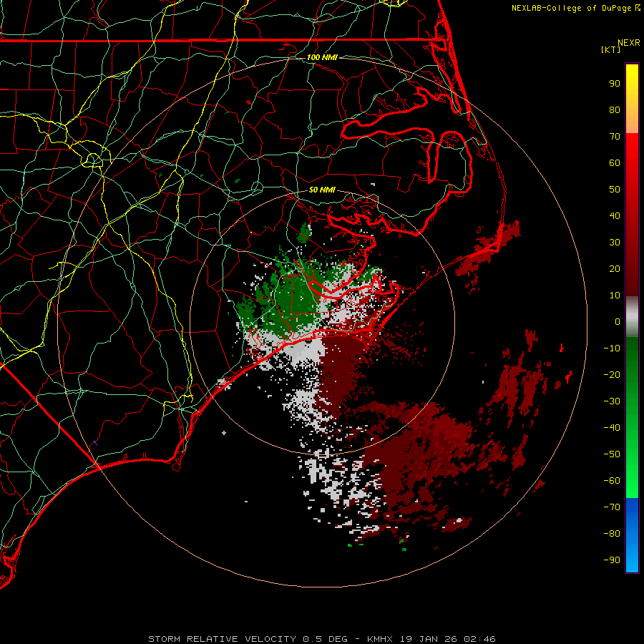Click the -50 value on velocity scale
This screenshot has height=644, width=644.
click(x=612, y=454)
